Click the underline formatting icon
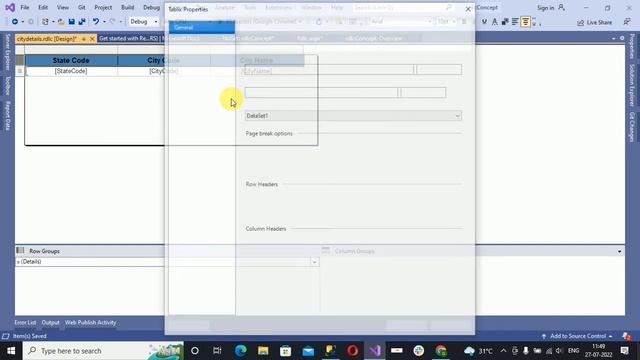Viewport: 640px width, 360px height. tap(484, 22)
